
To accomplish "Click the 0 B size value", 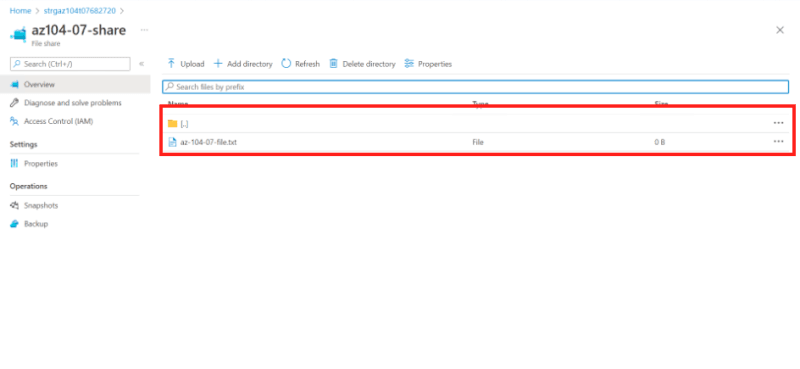I will [x=660, y=142].
